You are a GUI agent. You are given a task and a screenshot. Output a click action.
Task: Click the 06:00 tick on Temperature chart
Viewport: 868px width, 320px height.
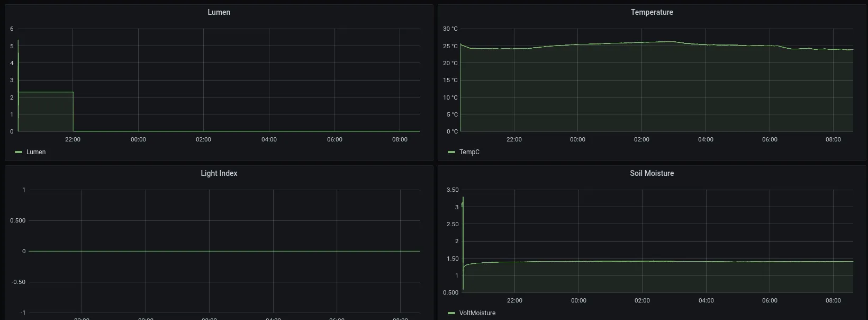770,139
